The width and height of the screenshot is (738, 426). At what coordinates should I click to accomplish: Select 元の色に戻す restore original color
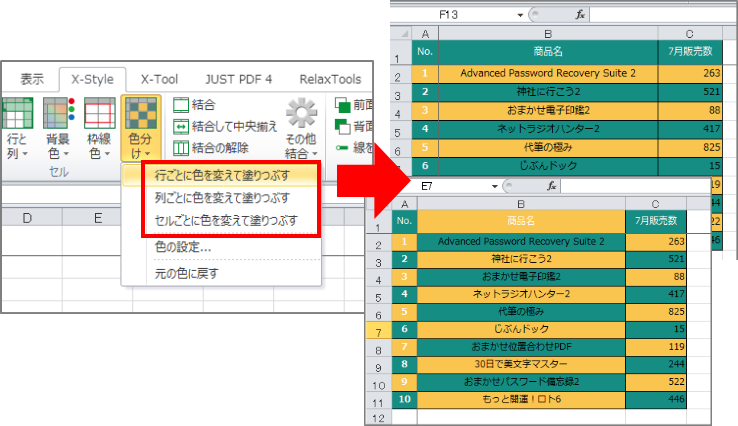[187, 273]
